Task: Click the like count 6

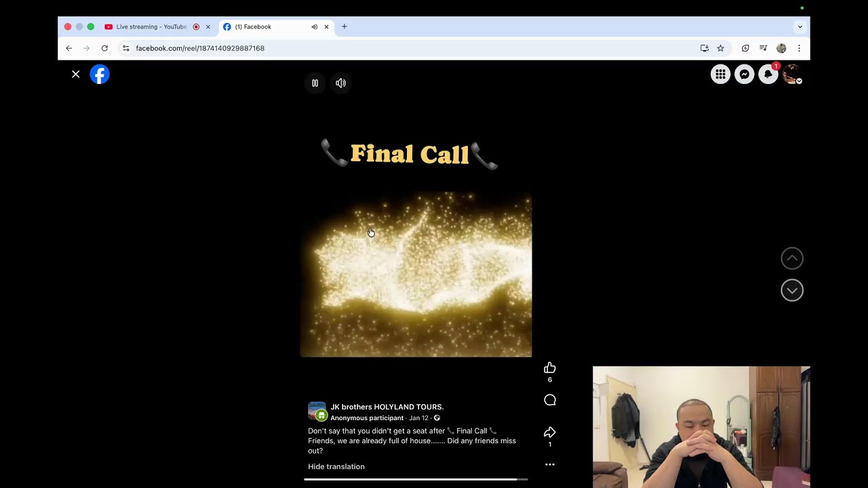Action: pos(550,380)
